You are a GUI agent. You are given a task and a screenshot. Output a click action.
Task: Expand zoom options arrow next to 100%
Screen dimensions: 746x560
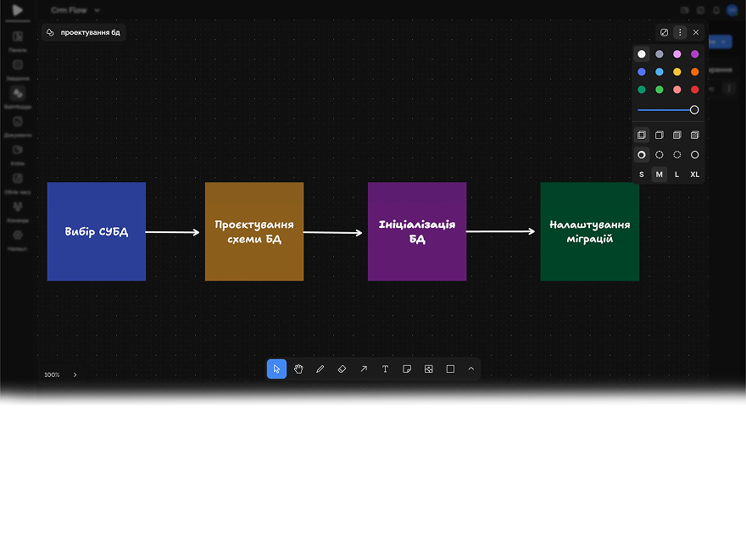point(75,374)
